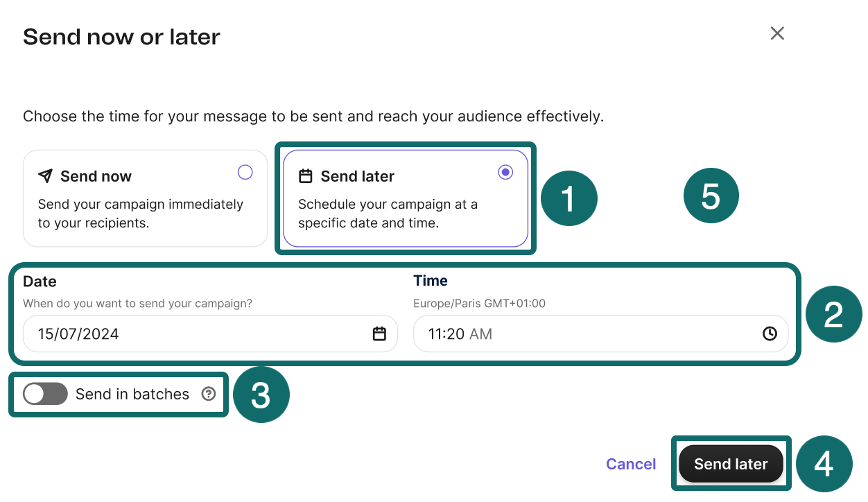The height and width of the screenshot is (502, 868).
Task: Select the Send now radio button
Action: (245, 172)
